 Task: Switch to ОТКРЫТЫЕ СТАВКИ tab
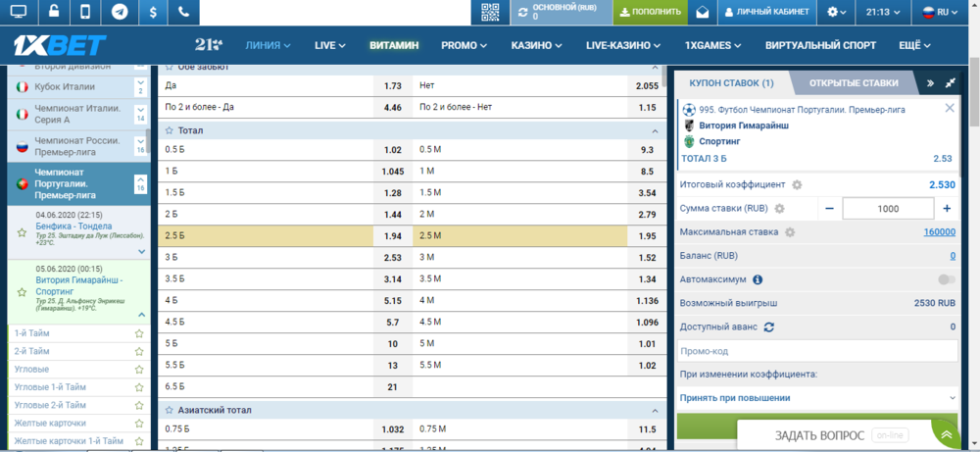click(854, 82)
